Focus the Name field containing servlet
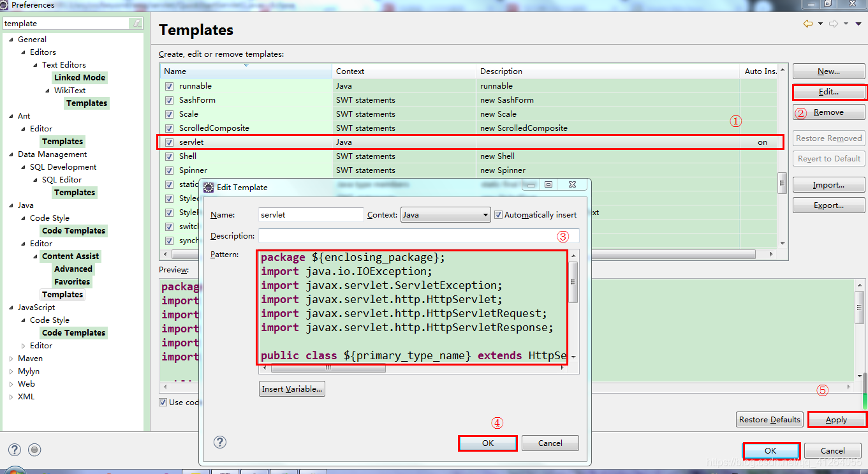The height and width of the screenshot is (474, 868). point(311,215)
